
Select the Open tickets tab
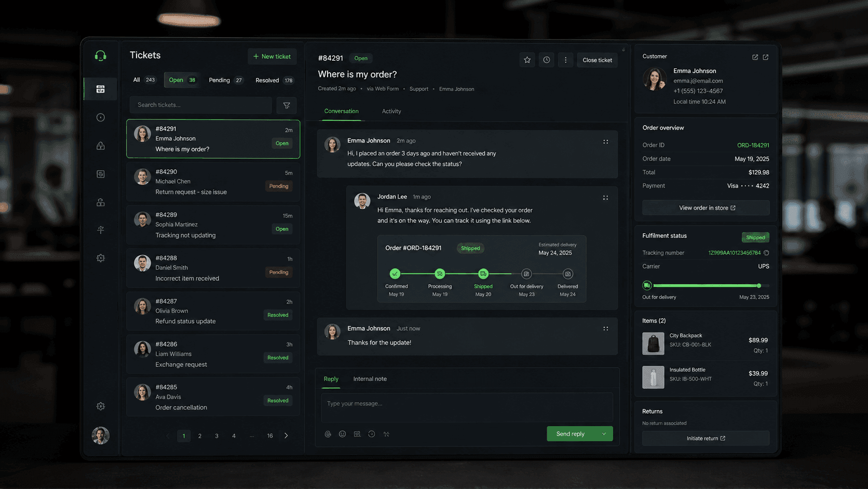pyautogui.click(x=182, y=80)
